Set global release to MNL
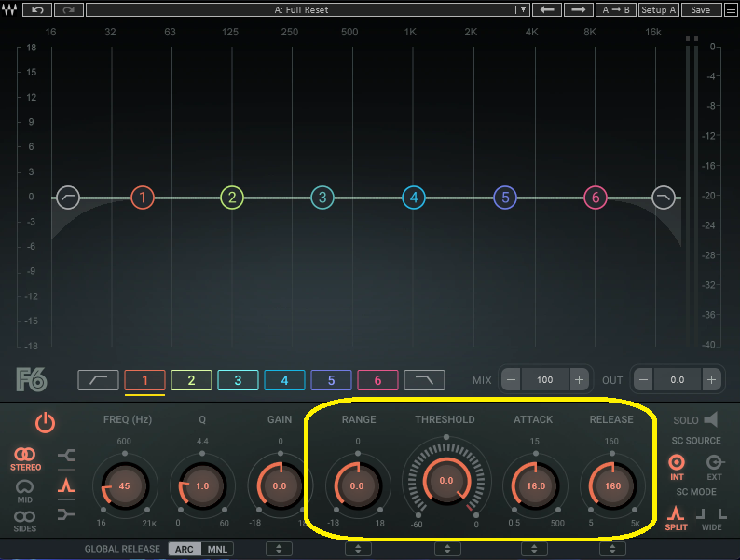740x560 pixels. (x=217, y=549)
